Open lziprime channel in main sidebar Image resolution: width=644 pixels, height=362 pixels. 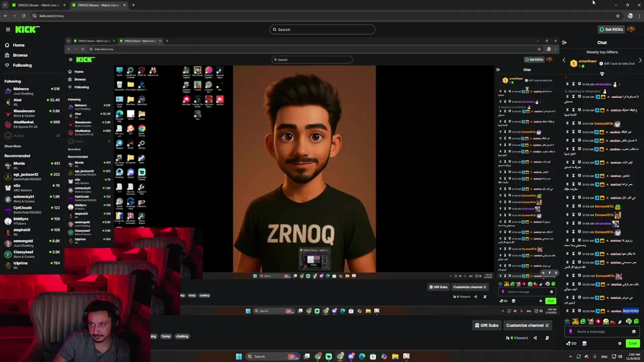click(x=32, y=265)
